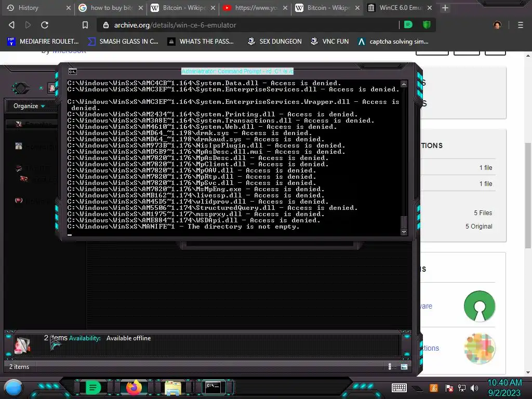Click the Command Prompt scroll-up arrow
The image size is (532, 399).
404,84
